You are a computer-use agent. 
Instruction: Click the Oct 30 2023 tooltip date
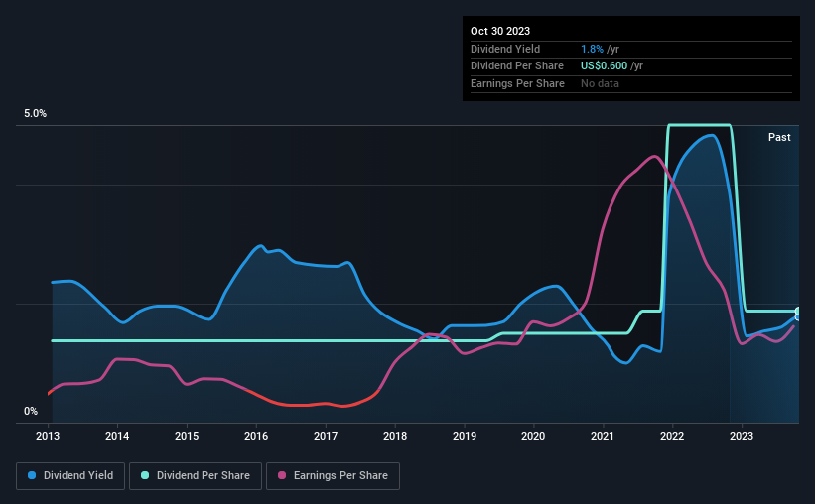[500, 31]
